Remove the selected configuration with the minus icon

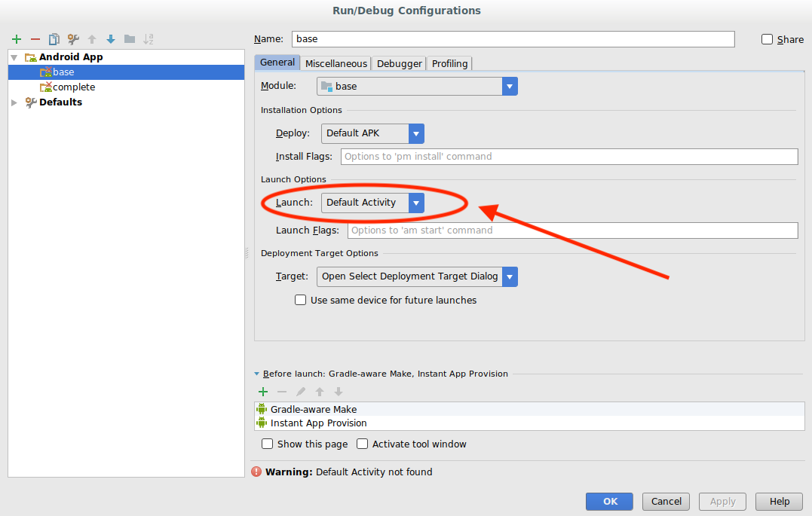pos(35,39)
